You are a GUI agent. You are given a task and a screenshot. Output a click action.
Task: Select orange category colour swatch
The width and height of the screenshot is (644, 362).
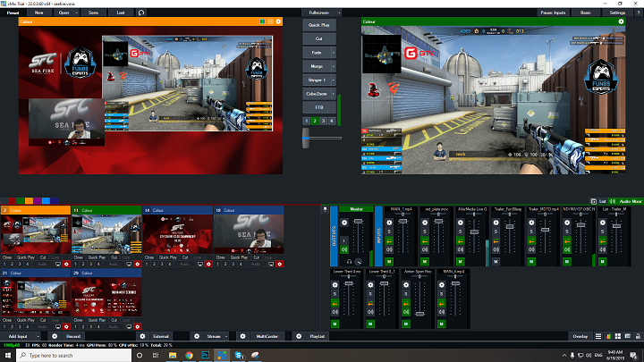tap(29, 201)
